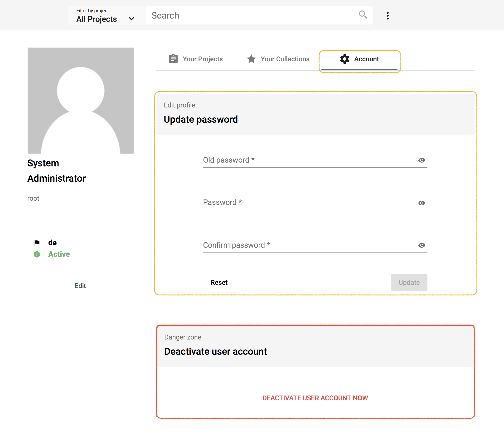Click the 'Deactivate user account' heading

(x=215, y=351)
